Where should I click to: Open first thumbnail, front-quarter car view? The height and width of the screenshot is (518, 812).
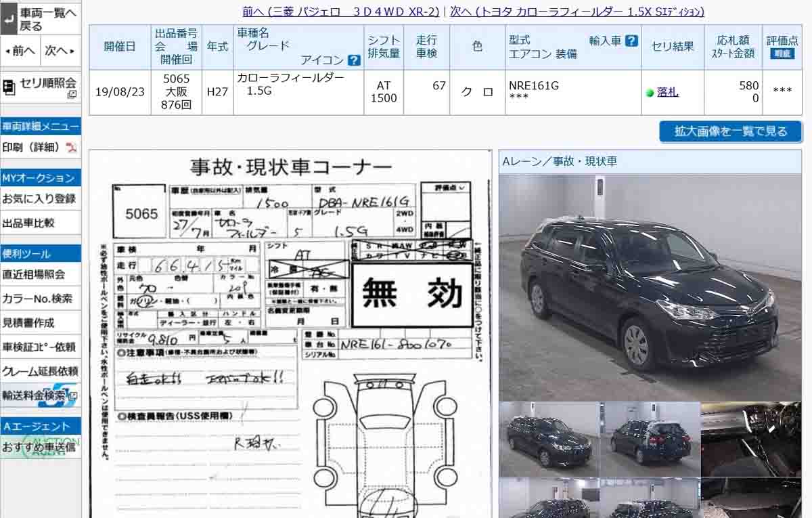549,439
